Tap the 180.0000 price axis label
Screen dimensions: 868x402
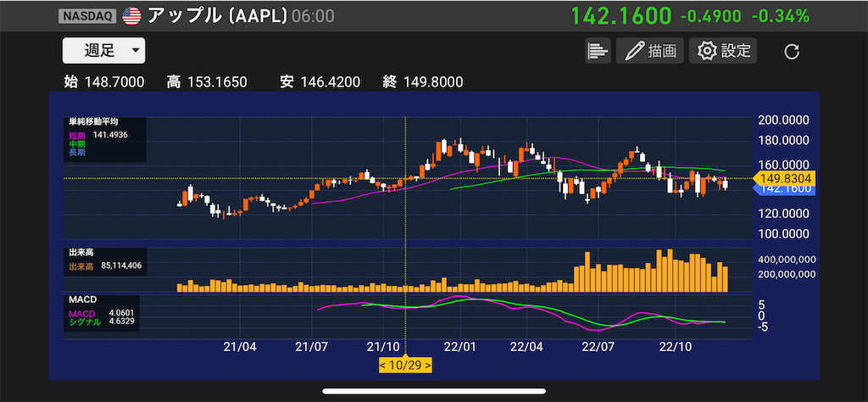click(x=784, y=141)
